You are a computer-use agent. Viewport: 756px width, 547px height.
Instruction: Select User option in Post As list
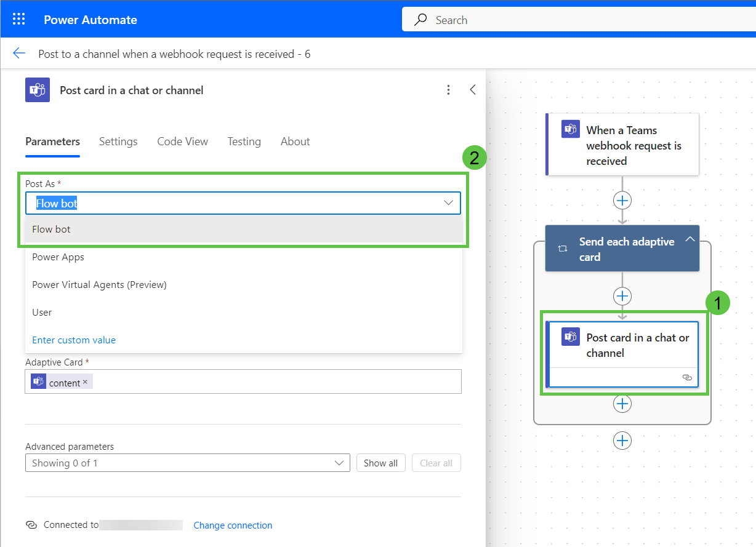244,312
